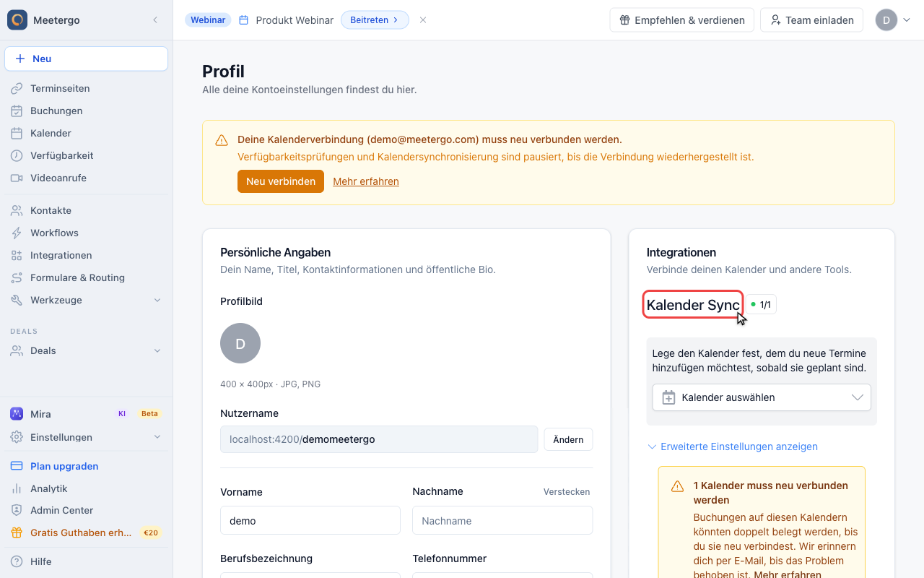Open Workflows lightning icon
Screen dimensions: 924x578
[17, 233]
